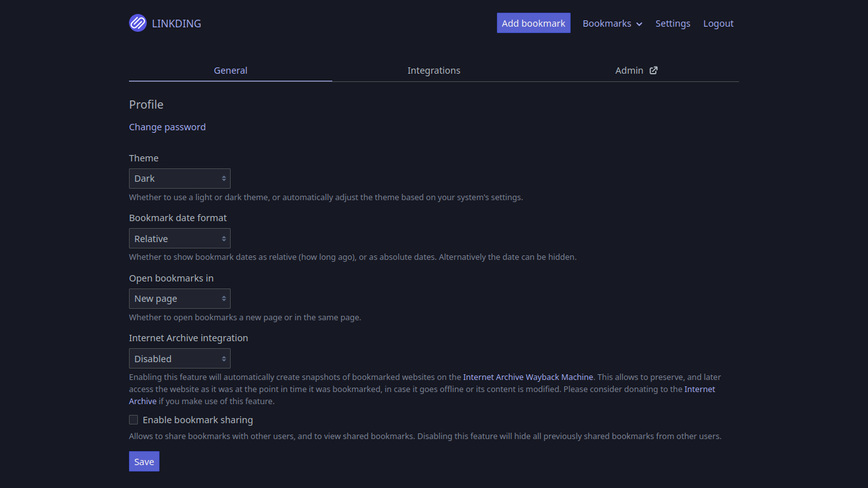Switch to the Integrations tab
868x488 pixels.
pyautogui.click(x=433, y=71)
